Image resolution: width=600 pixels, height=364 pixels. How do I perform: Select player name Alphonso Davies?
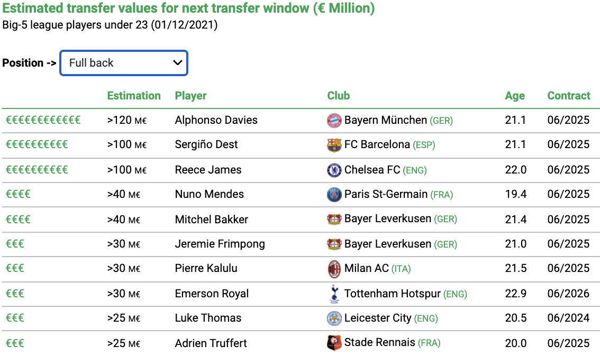click(x=216, y=120)
